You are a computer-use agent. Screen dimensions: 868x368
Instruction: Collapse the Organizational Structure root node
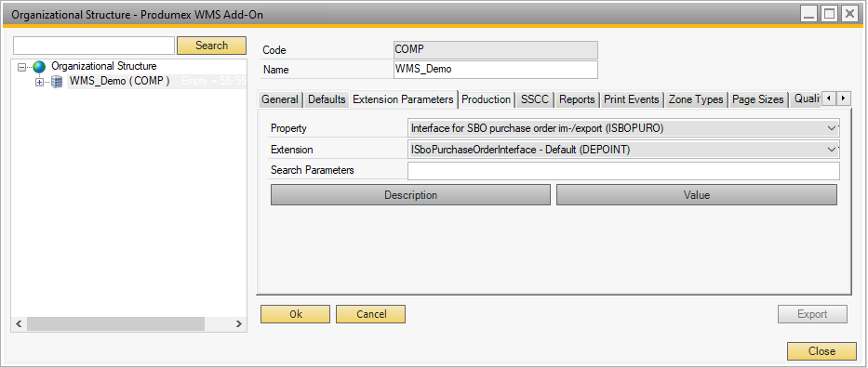[x=21, y=67]
